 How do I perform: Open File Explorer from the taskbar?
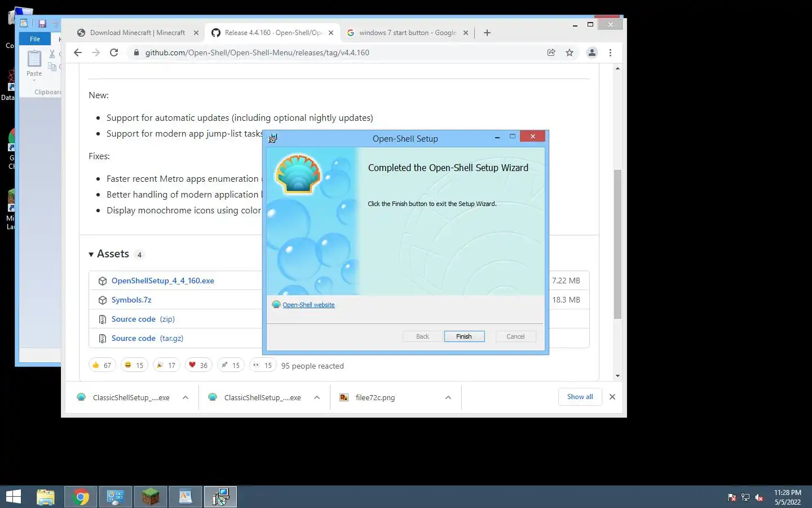(x=46, y=497)
